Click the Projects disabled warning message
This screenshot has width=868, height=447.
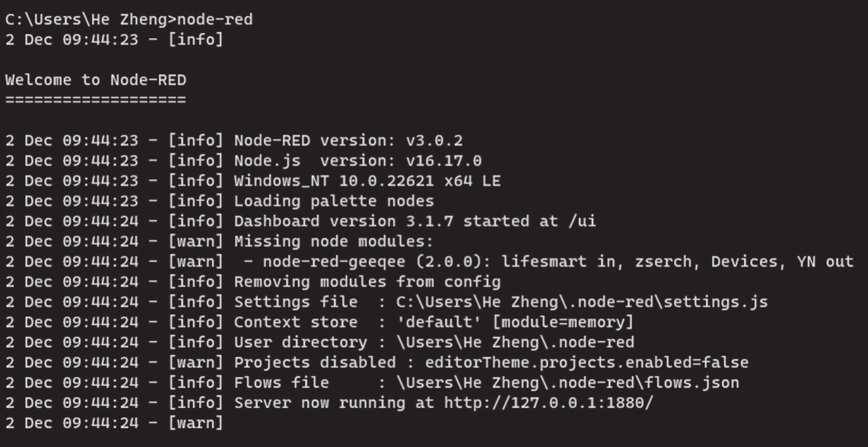(315, 362)
